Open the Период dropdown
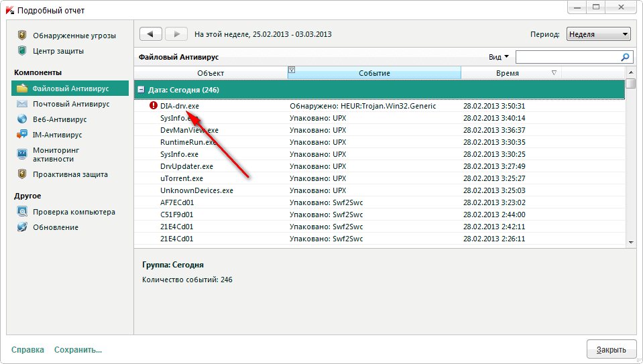This screenshot has width=643, height=364. (598, 34)
